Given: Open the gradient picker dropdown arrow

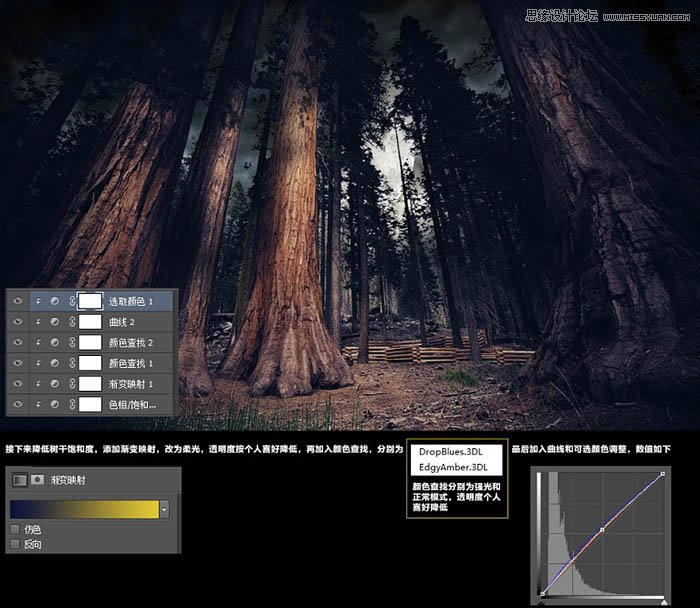Looking at the screenshot, I should tap(165, 509).
